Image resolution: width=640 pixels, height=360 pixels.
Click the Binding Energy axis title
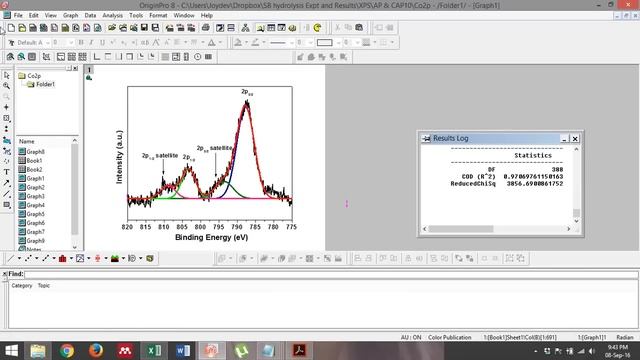point(211,237)
